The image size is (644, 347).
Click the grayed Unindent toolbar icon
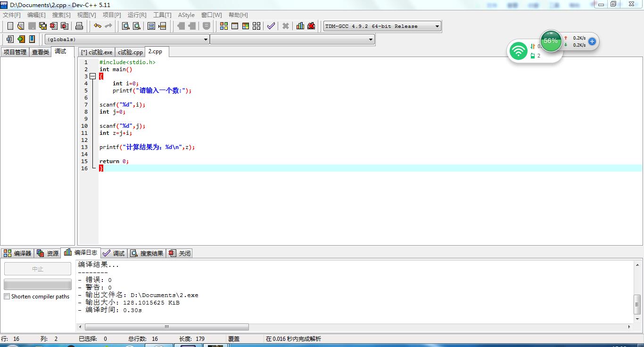point(192,26)
